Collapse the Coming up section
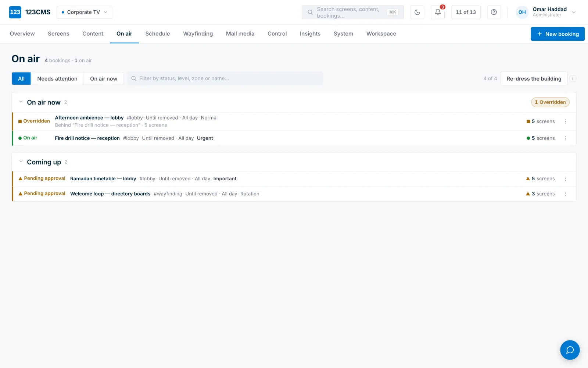The height and width of the screenshot is (368, 588). (21, 162)
